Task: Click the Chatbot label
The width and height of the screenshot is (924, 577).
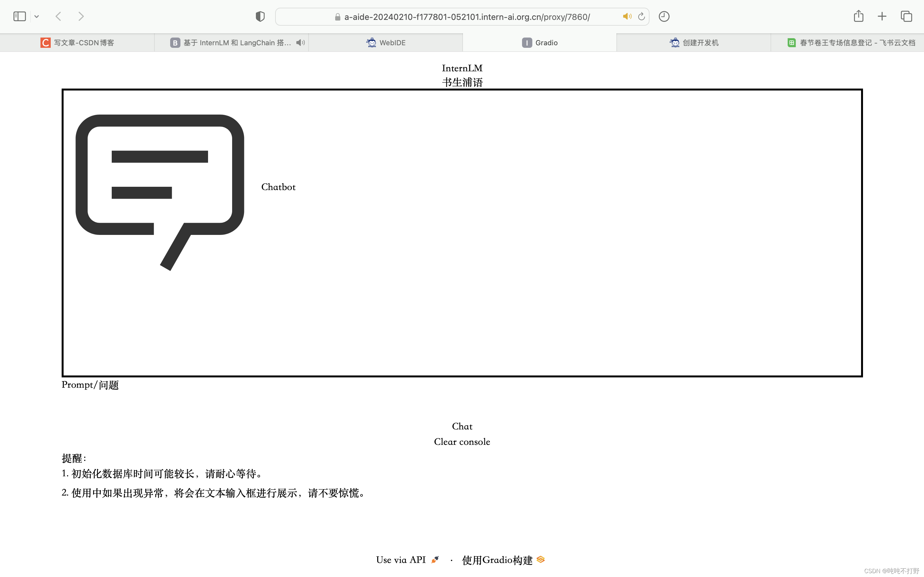Action: 278,187
